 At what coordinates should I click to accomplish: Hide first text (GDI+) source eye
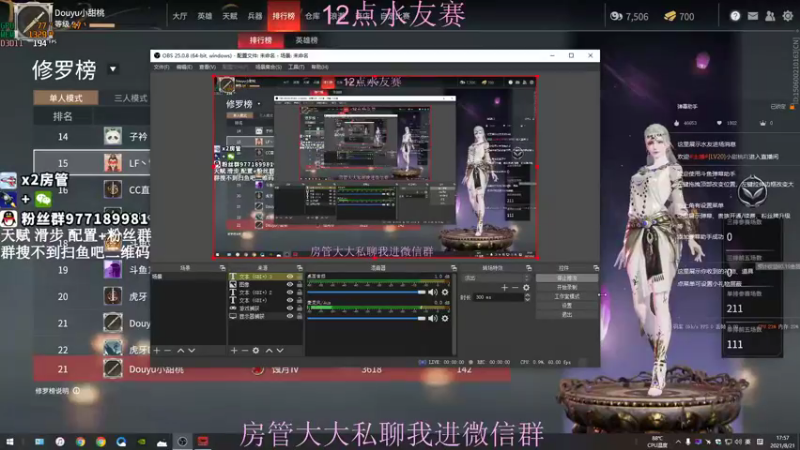pos(290,277)
